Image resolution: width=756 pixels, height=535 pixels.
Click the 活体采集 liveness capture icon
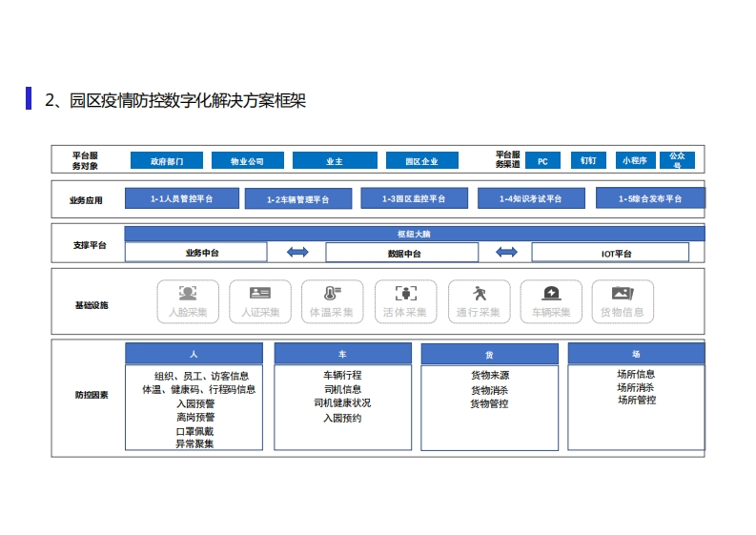click(x=406, y=293)
